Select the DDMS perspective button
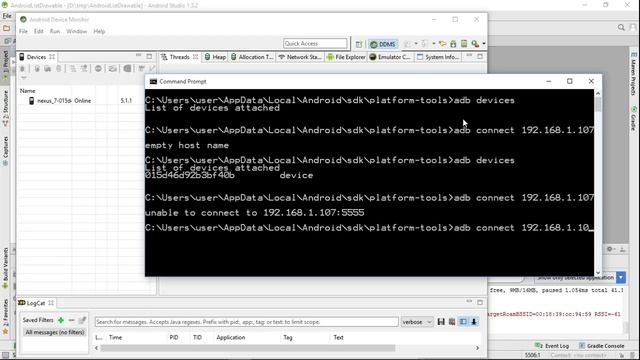Viewport: 640px width, 360px height. point(382,44)
